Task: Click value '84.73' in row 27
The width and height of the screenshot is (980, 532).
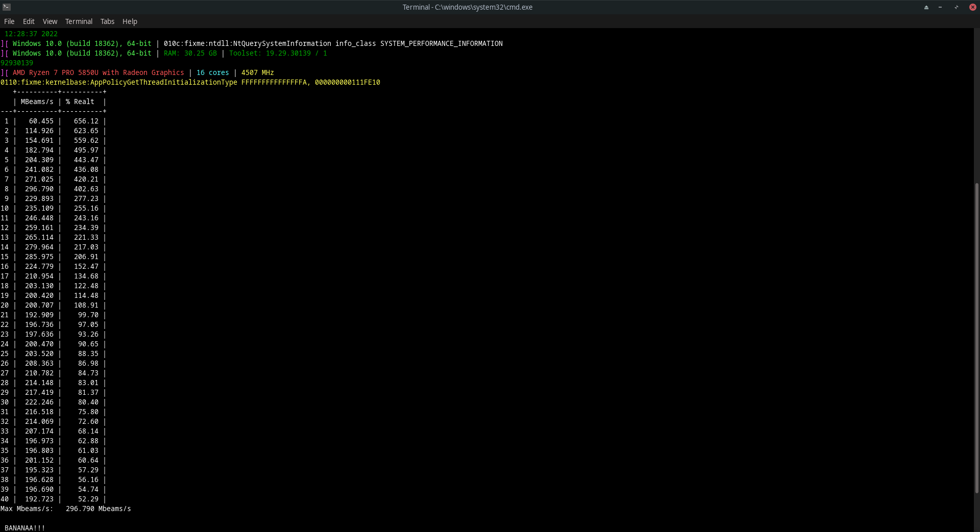Action: [x=88, y=373]
